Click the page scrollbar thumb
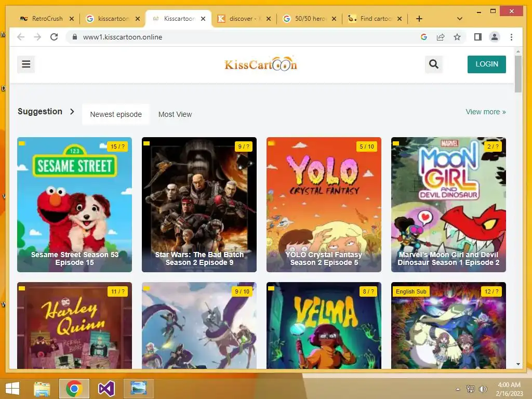532x399 pixels. tap(518, 74)
